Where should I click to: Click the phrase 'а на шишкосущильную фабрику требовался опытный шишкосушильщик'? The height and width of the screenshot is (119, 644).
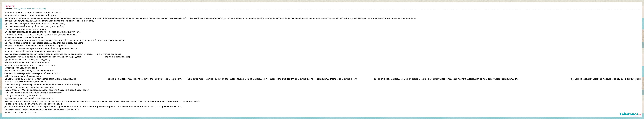[40, 79]
